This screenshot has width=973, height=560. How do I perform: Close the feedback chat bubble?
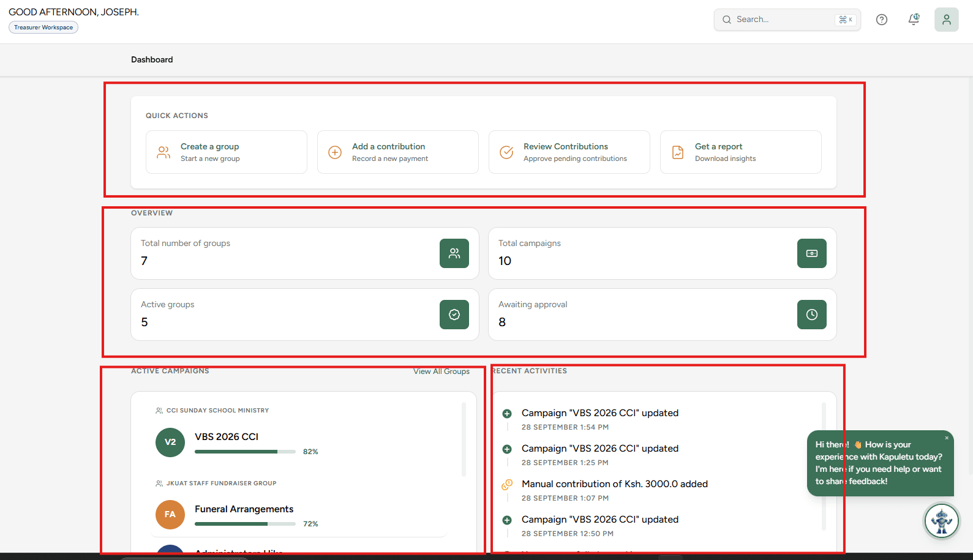tap(947, 438)
